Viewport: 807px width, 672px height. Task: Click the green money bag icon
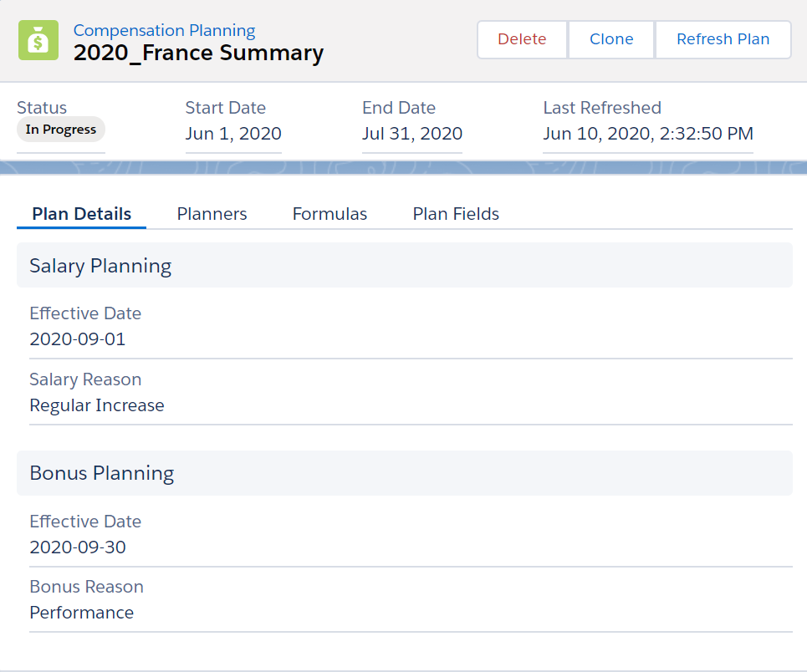pos(38,41)
